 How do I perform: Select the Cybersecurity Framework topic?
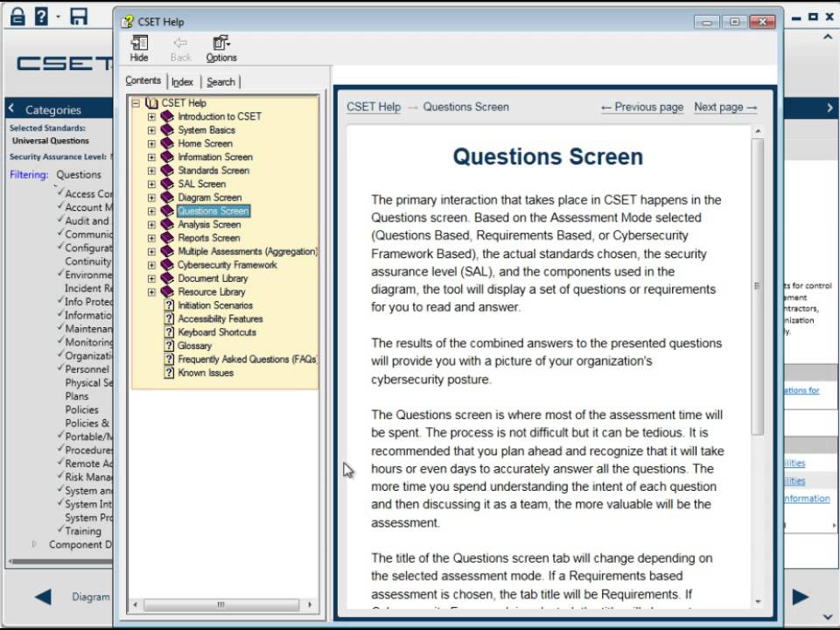pos(227,264)
